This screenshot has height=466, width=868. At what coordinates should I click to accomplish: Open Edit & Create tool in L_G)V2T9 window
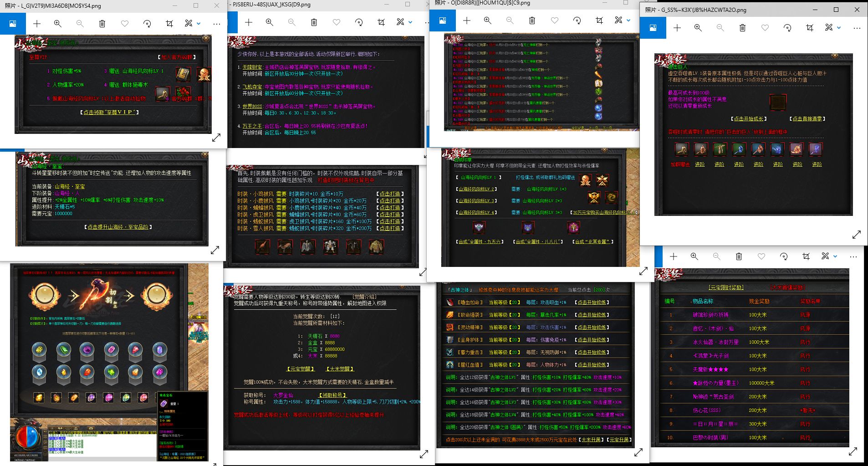[189, 23]
